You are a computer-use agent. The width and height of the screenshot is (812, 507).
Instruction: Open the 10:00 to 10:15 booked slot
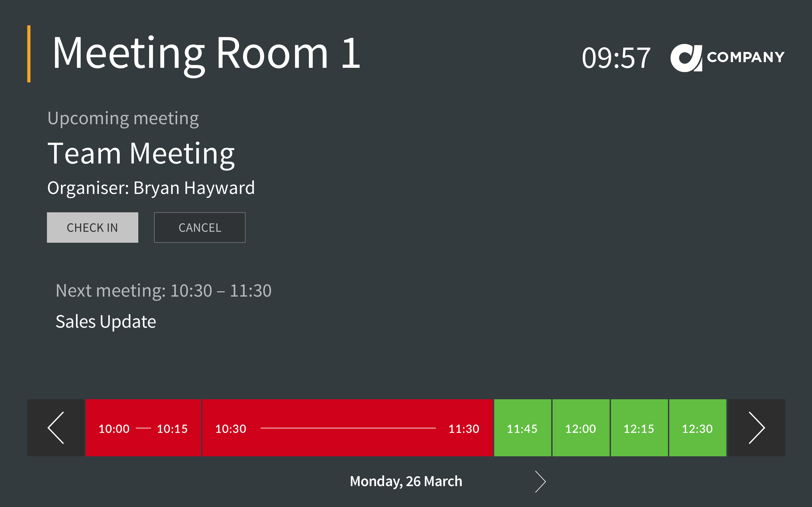(143, 428)
